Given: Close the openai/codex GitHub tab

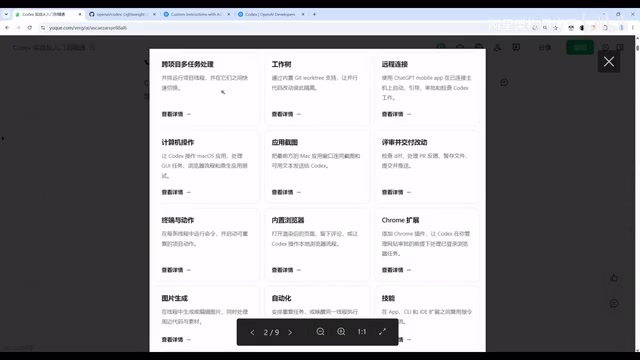Looking at the screenshot, I should pyautogui.click(x=154, y=14).
